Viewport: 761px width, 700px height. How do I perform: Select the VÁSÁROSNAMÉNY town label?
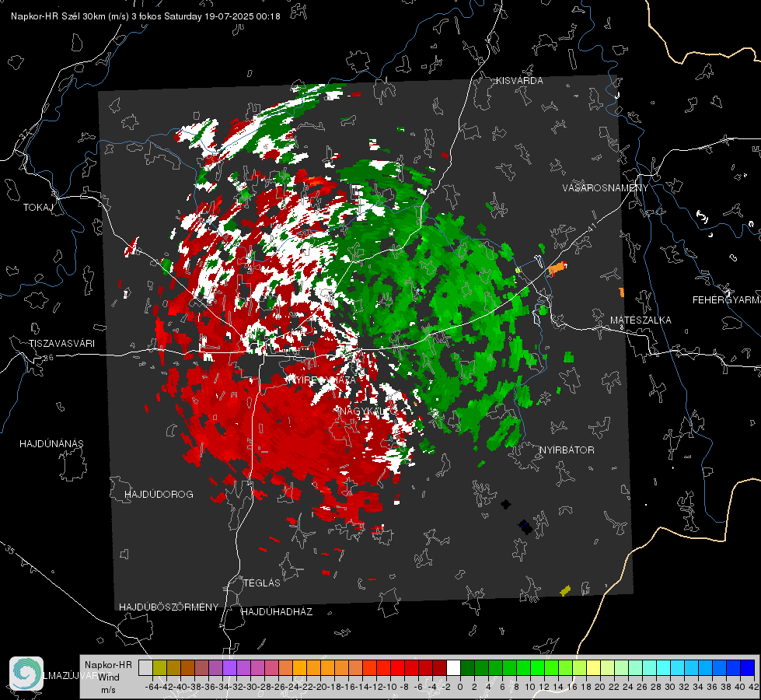point(606,187)
